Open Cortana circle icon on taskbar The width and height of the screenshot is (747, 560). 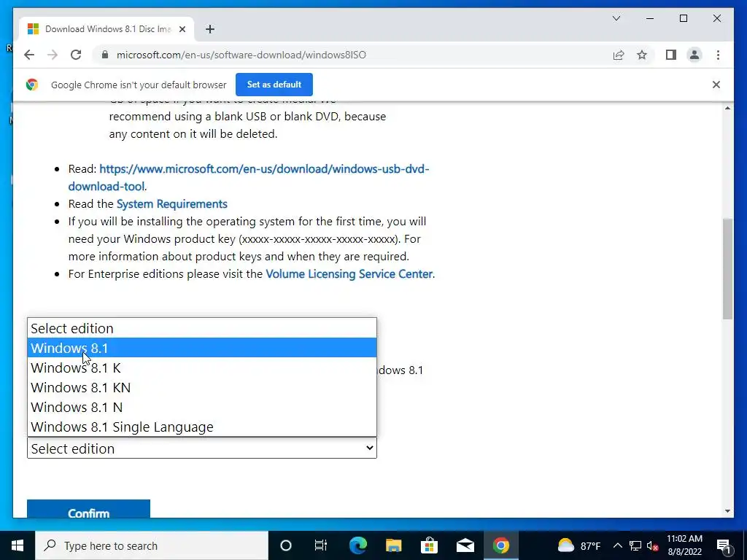tap(285, 545)
